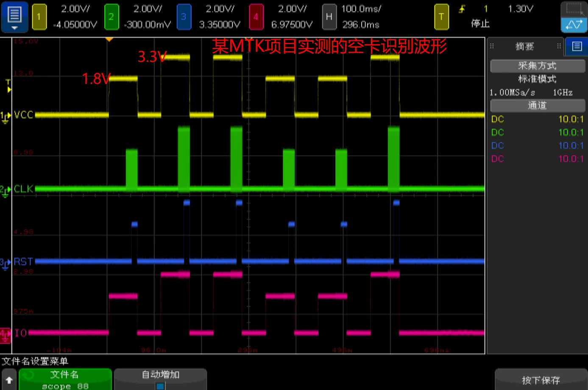Image resolution: width=588 pixels, height=390 pixels.
Task: Go back with the up-arrow softkey
Action: point(9,380)
